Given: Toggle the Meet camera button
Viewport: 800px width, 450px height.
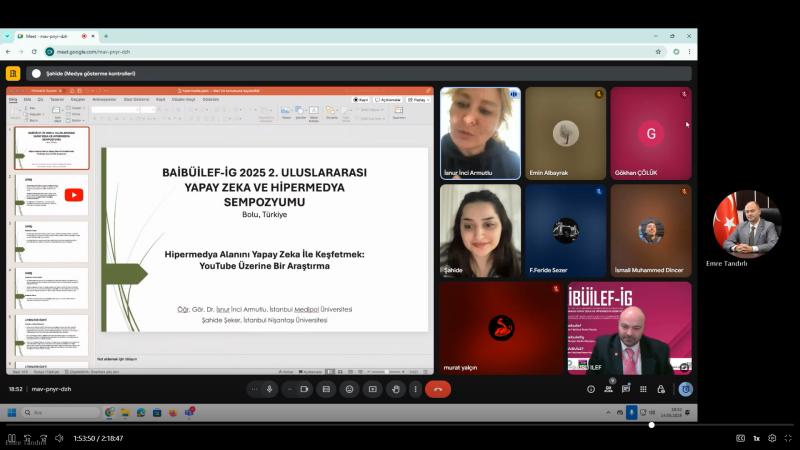Looking at the screenshot, I should pos(304,389).
